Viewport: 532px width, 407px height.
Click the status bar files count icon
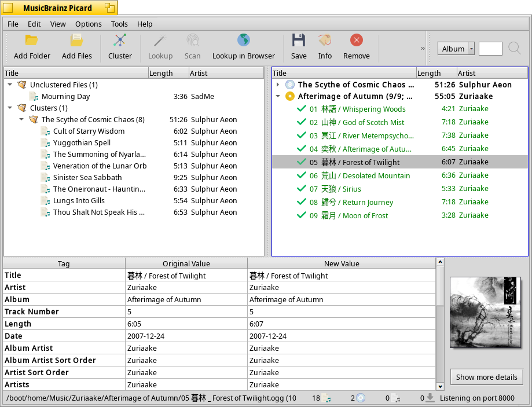tap(326, 398)
